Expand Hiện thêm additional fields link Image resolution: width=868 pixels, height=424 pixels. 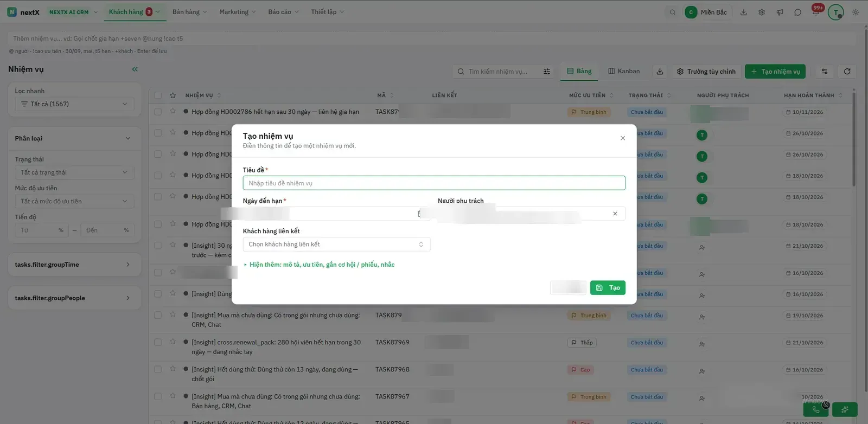319,265
